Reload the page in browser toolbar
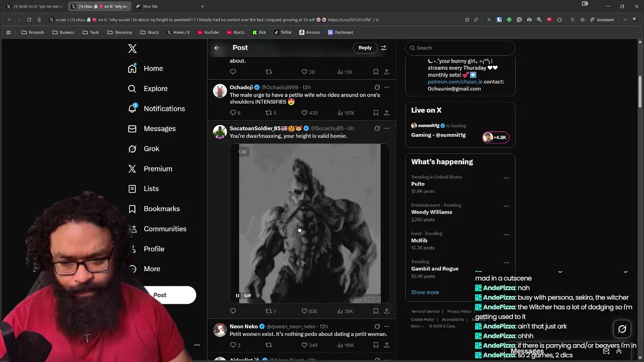The height and width of the screenshot is (362, 644). point(29,20)
